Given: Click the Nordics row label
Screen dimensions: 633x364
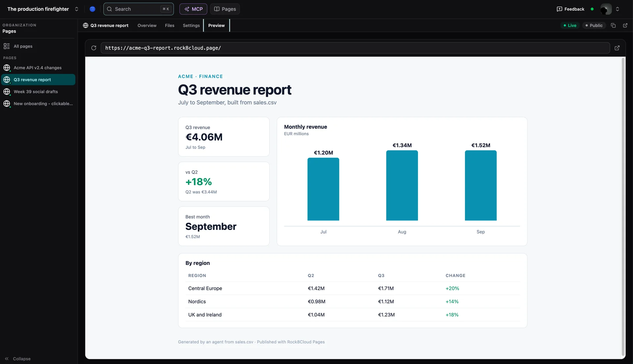Looking at the screenshot, I should coord(197,301).
